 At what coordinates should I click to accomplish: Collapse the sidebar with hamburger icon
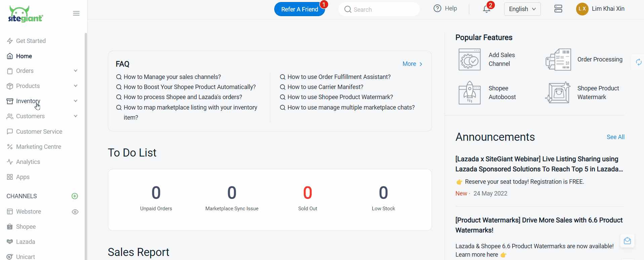[x=76, y=13]
